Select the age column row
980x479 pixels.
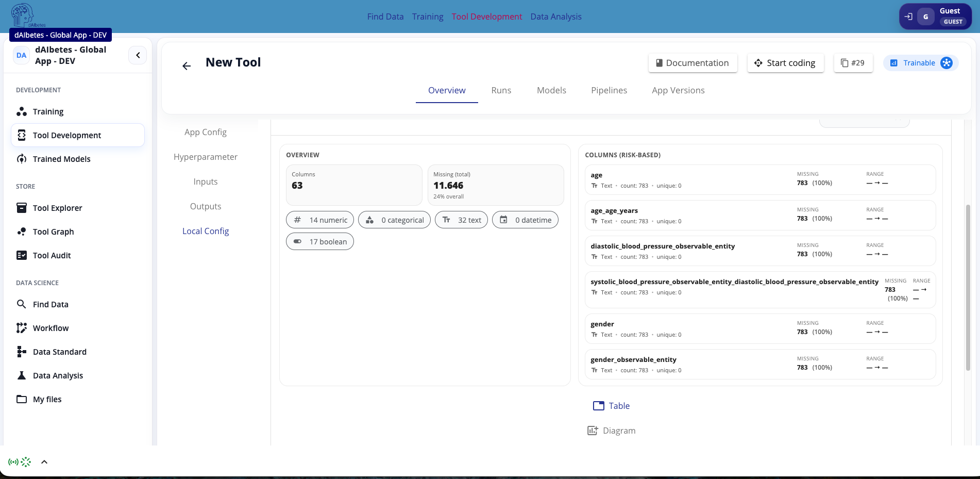pos(760,180)
